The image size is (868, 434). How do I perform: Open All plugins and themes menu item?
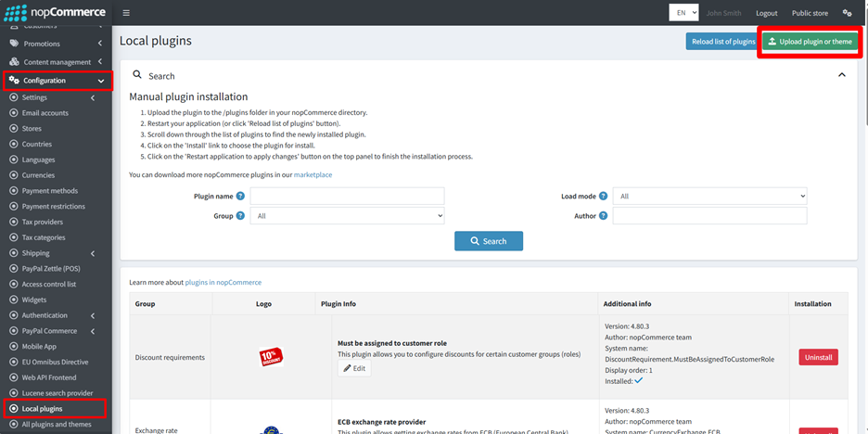tap(56, 424)
